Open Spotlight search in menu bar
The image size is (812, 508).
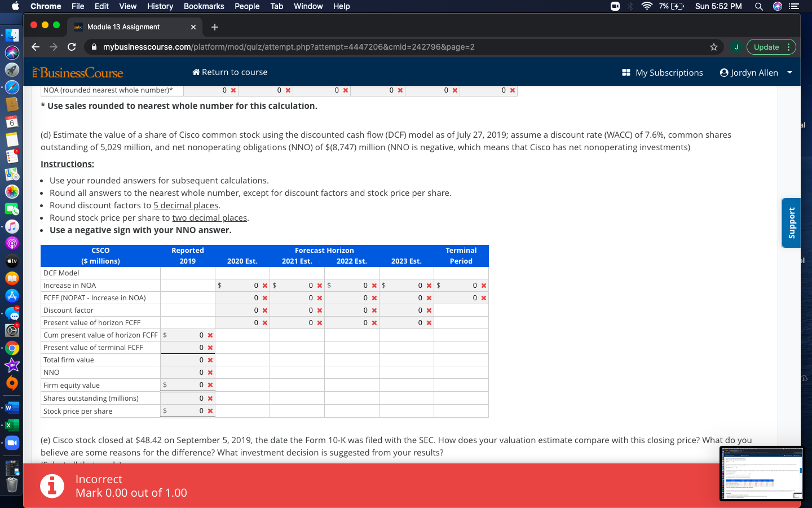[759, 6]
